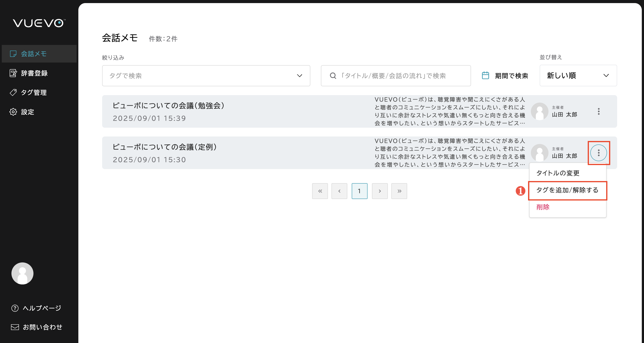Go to the first page with the double-left arrow
This screenshot has width=644, height=343.
coord(320,191)
